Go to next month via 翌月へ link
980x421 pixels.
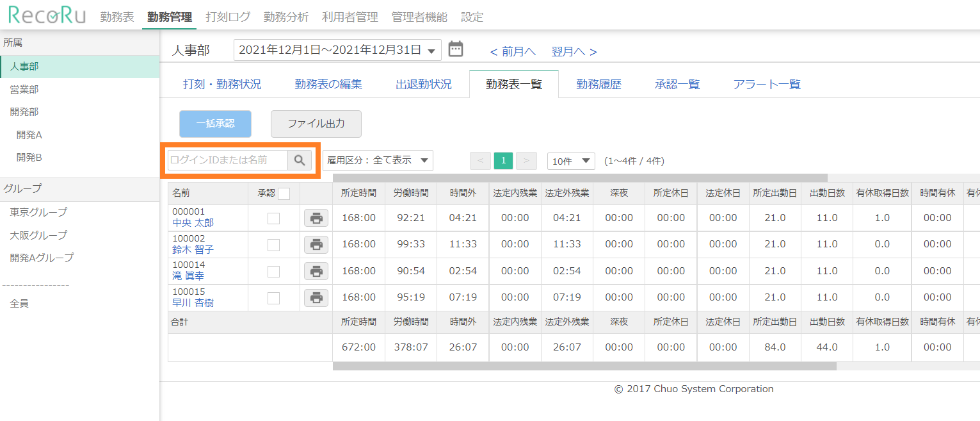[574, 52]
